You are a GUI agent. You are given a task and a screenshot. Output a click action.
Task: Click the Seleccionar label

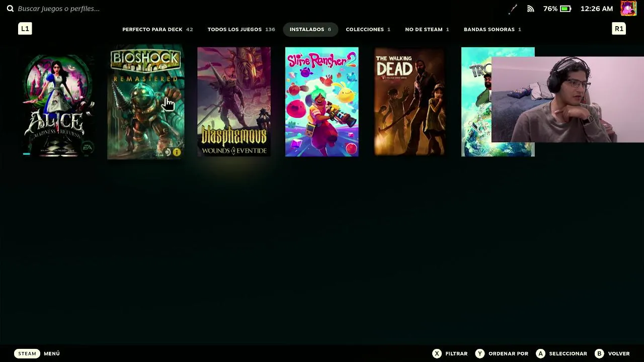pyautogui.click(x=568, y=353)
